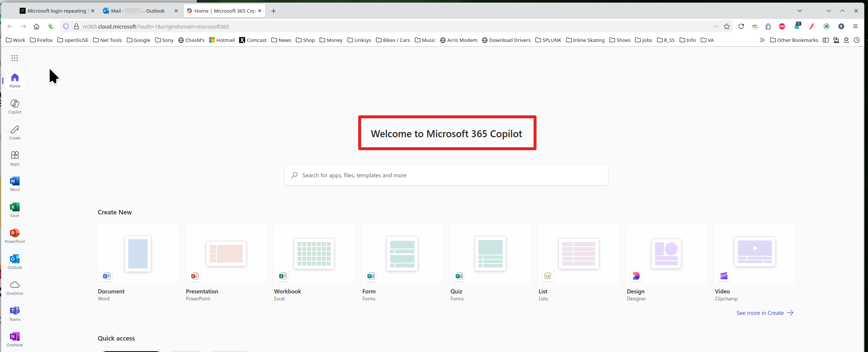Open the openSUSE bookmarks folder
Screen dimensions: 868x352
(x=73, y=40)
